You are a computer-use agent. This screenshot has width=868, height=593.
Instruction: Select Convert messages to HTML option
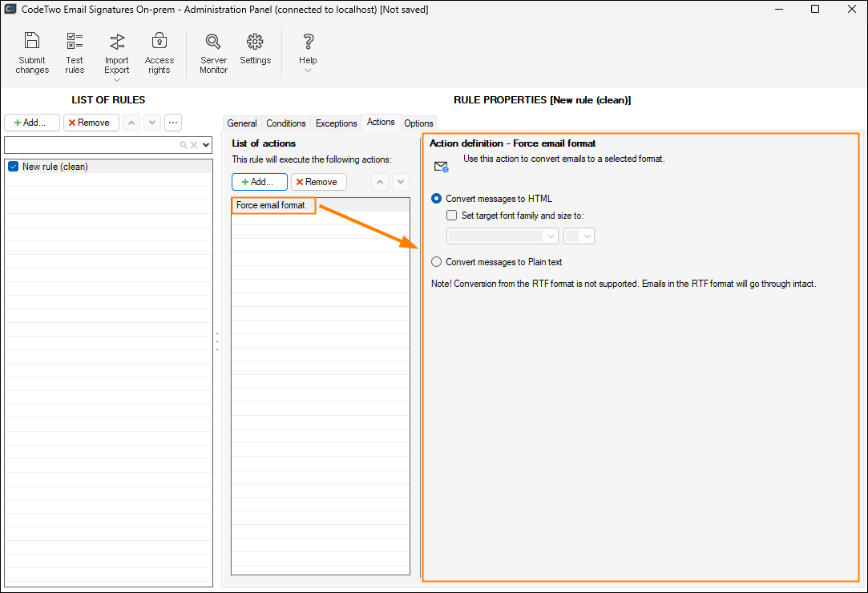[x=436, y=199]
